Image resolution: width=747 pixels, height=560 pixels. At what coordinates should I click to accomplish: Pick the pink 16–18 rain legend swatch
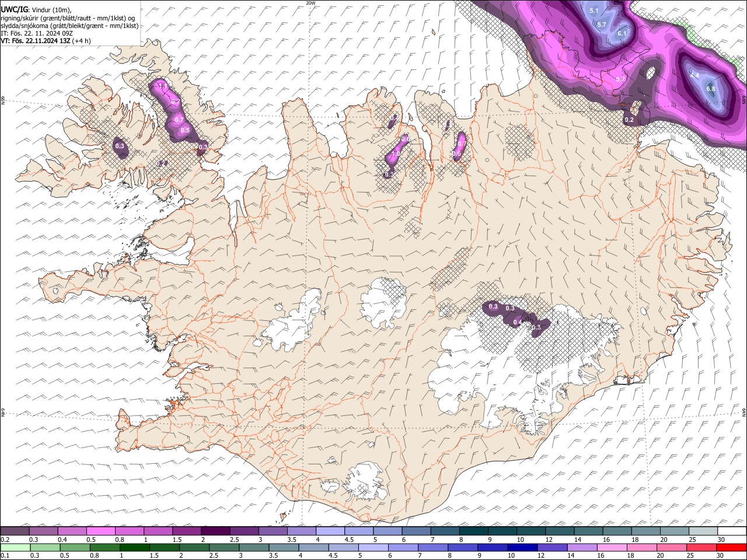612,547
